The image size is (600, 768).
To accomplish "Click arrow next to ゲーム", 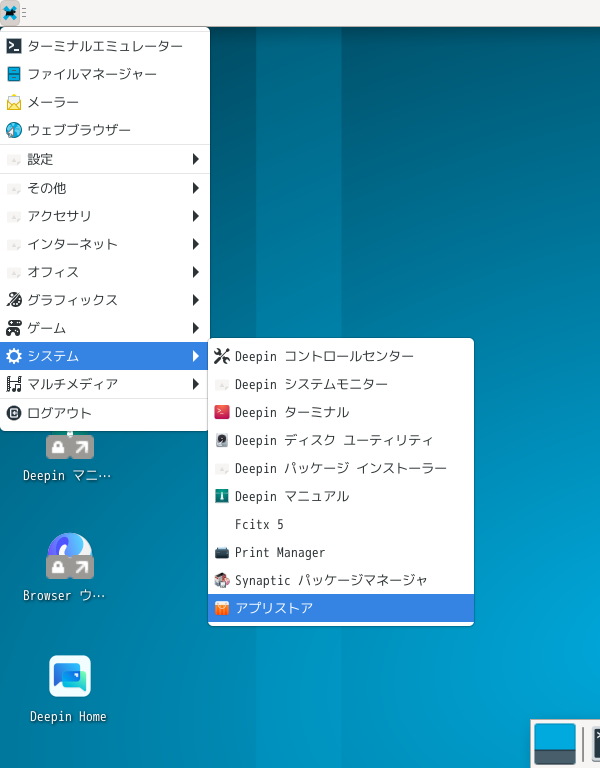I will 196,328.
